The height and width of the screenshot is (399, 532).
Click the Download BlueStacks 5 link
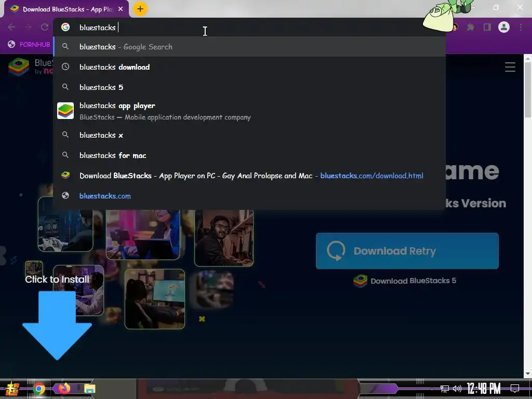point(405,281)
